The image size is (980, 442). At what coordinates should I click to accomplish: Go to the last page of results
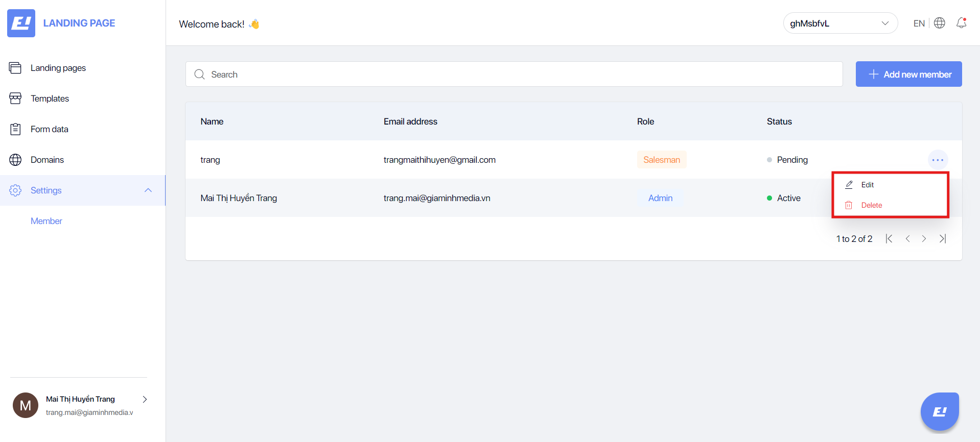[x=943, y=239]
